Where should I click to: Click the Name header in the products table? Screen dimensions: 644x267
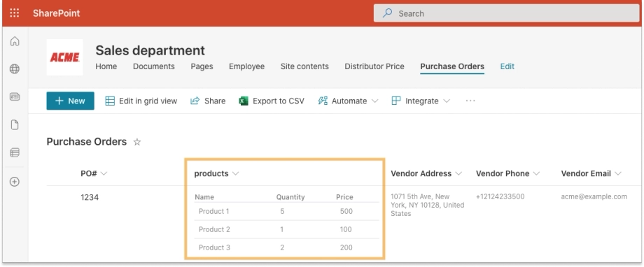[x=204, y=197]
